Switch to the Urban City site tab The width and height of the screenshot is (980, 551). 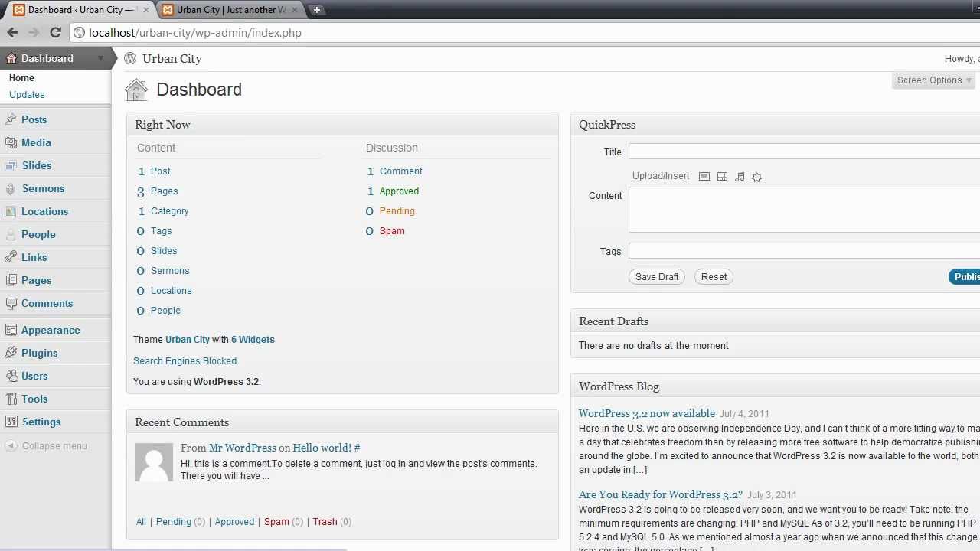[230, 10]
